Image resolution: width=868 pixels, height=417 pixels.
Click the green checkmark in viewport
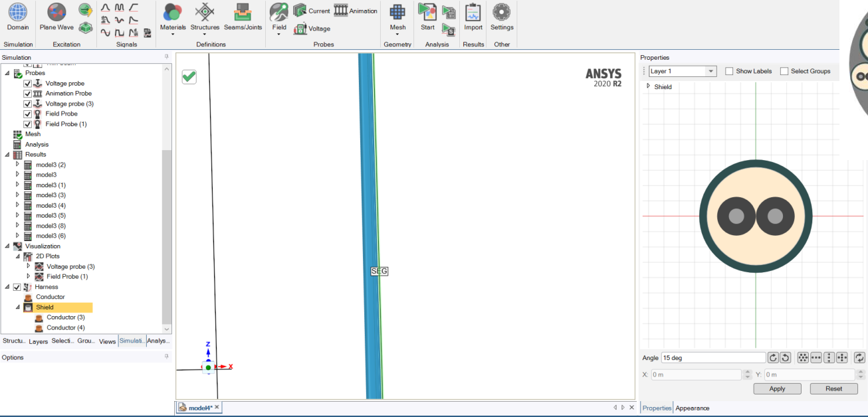pos(189,76)
